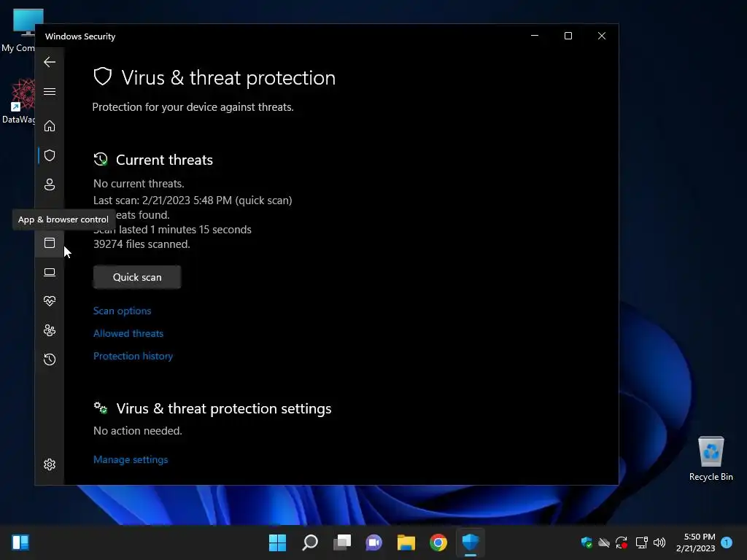
Task: Click the "39274 files scanned." text
Action: (142, 244)
